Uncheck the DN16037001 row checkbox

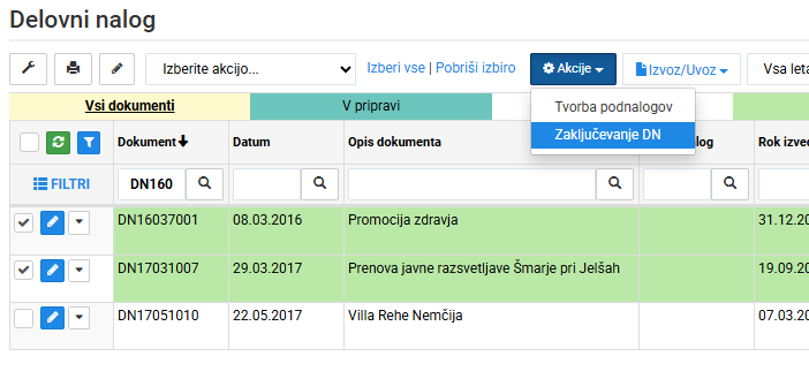click(x=23, y=223)
